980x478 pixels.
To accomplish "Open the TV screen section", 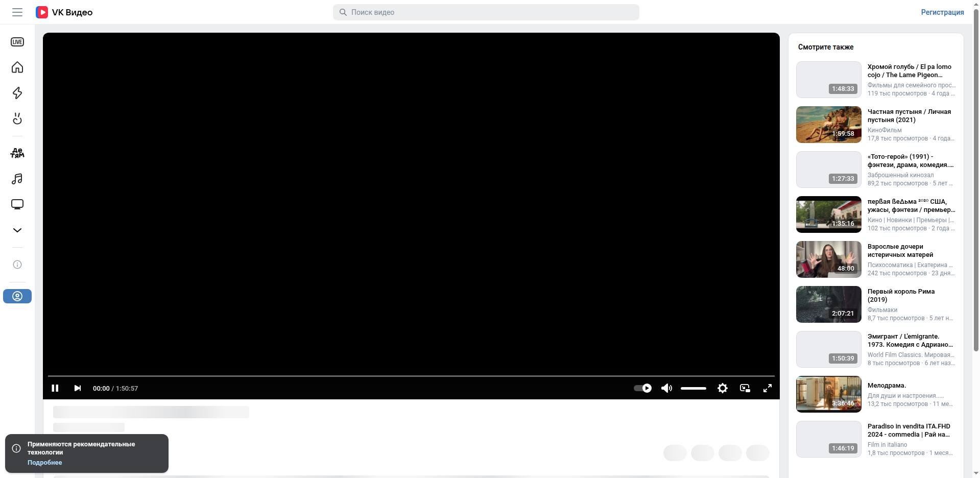I will coord(17,204).
